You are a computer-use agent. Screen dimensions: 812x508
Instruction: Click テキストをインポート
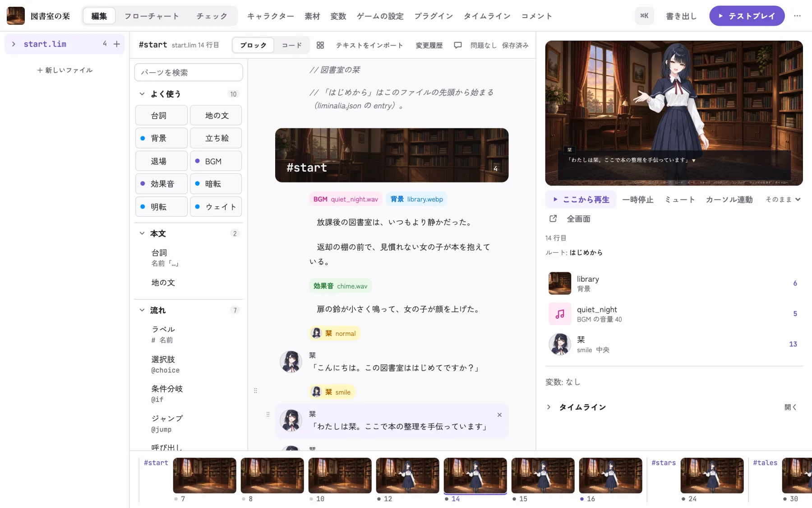pyautogui.click(x=369, y=45)
